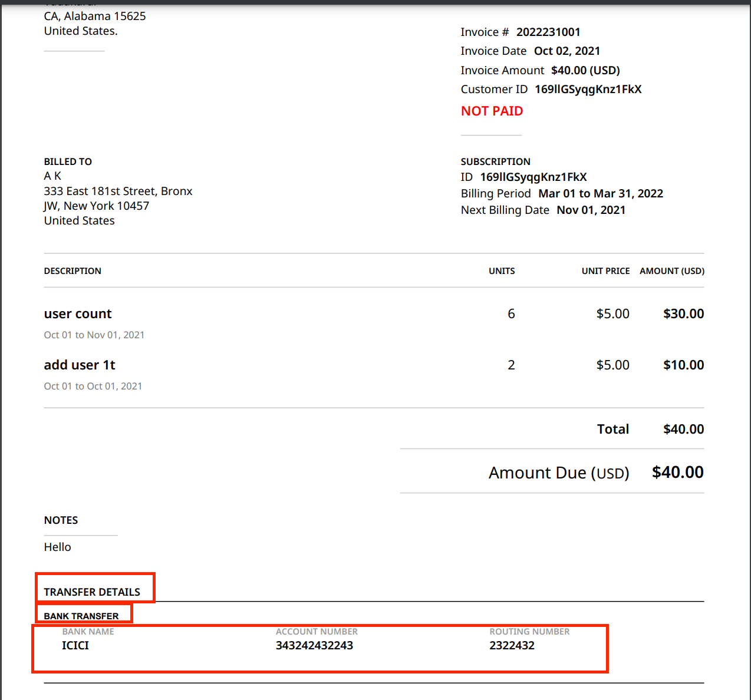Click the Hello note text
The height and width of the screenshot is (700, 751).
[57, 547]
